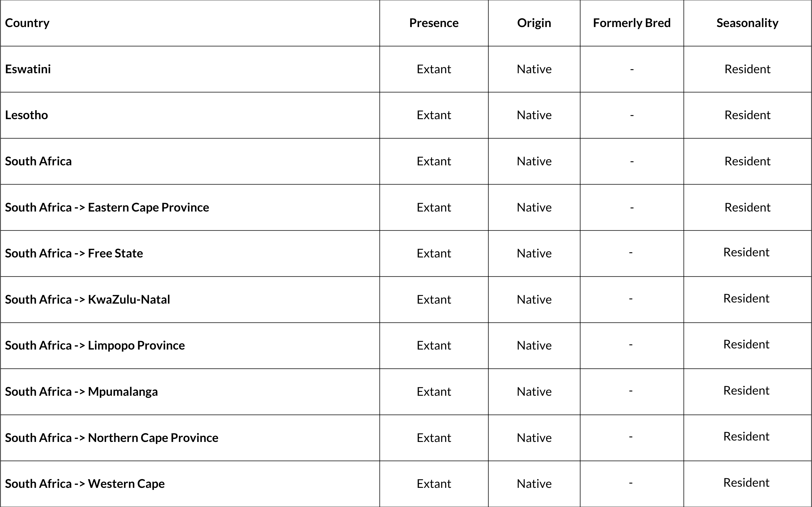Click the Formerly Bred column header
Viewport: 812px width, 507px height.
point(632,23)
